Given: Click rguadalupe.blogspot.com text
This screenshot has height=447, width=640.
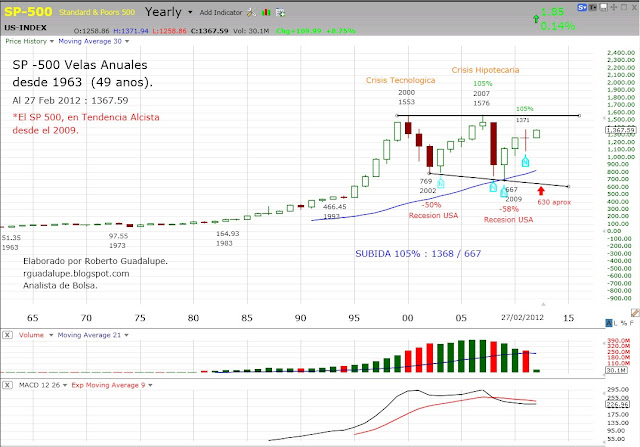Looking at the screenshot, I should coord(76,274).
